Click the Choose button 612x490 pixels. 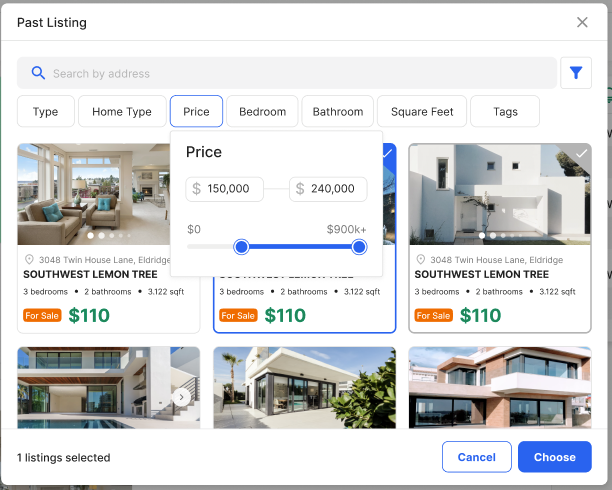point(555,457)
